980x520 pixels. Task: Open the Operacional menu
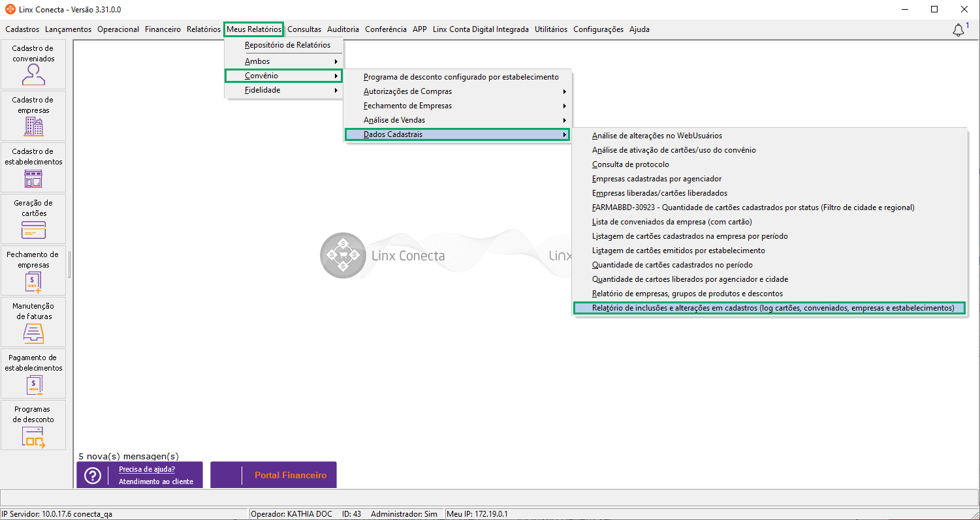[118, 29]
